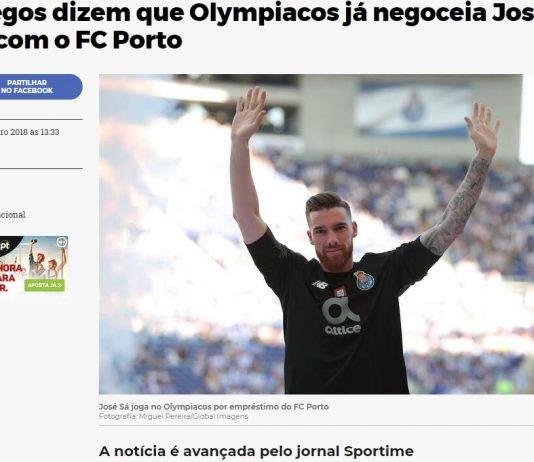This screenshot has width=534, height=462.
Task: Click subheading about jornal Sportime
Action: click(x=256, y=451)
